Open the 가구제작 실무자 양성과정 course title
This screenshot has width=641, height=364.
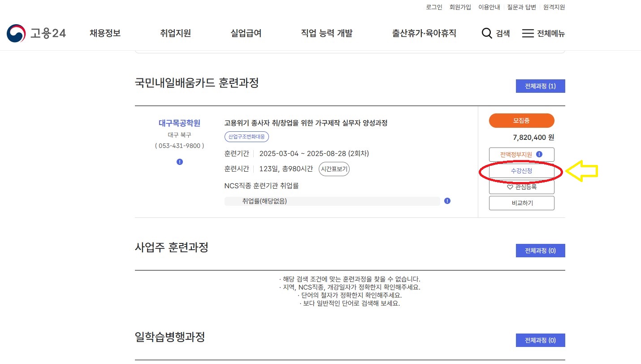pos(306,123)
